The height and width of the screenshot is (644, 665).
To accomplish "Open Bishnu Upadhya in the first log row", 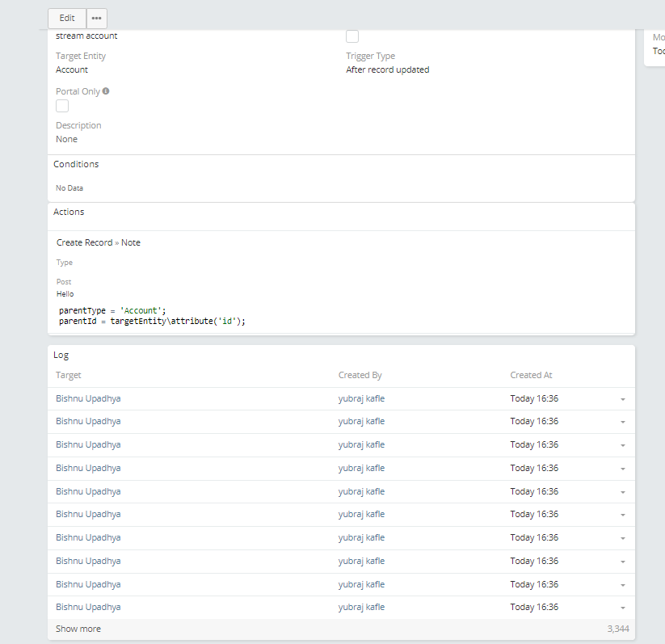I will [88, 398].
